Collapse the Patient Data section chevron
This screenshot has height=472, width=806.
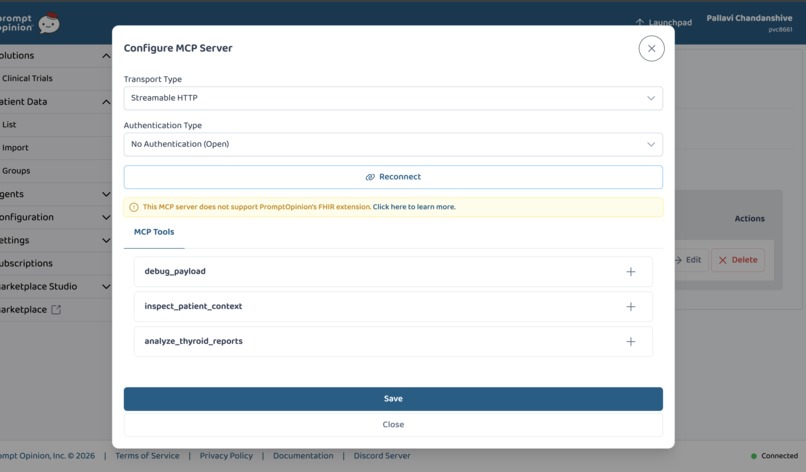click(106, 102)
